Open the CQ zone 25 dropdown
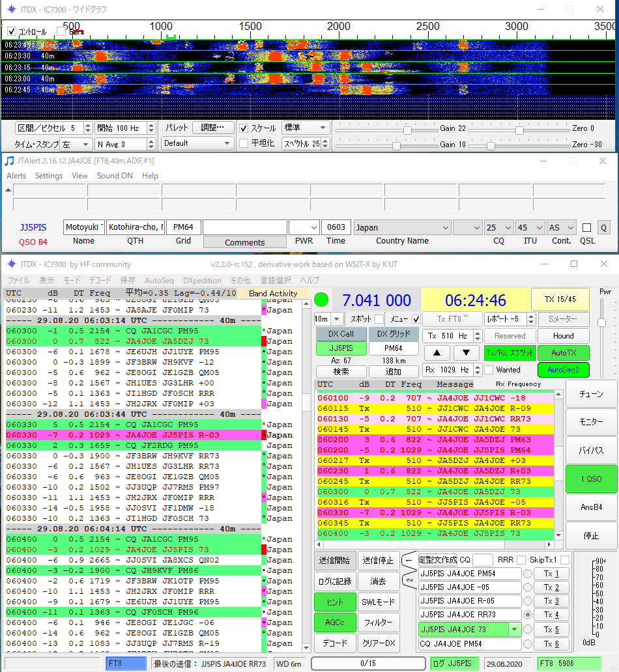 (498, 227)
